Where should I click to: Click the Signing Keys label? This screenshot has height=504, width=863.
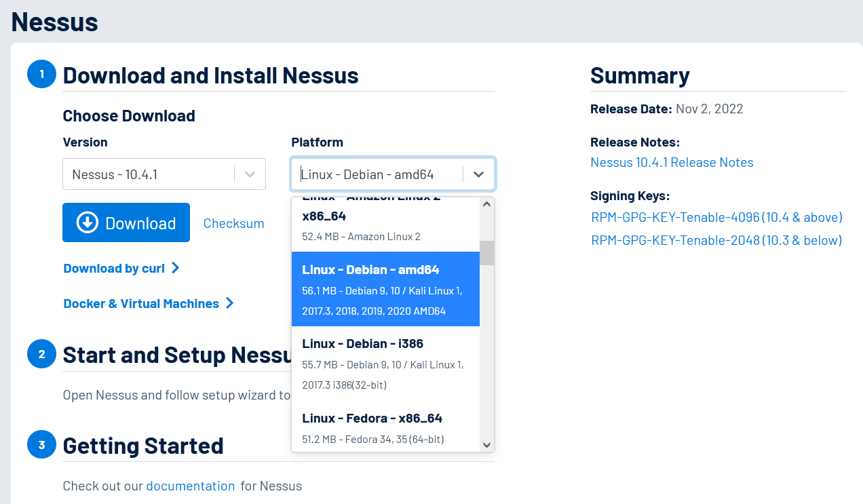(630, 196)
